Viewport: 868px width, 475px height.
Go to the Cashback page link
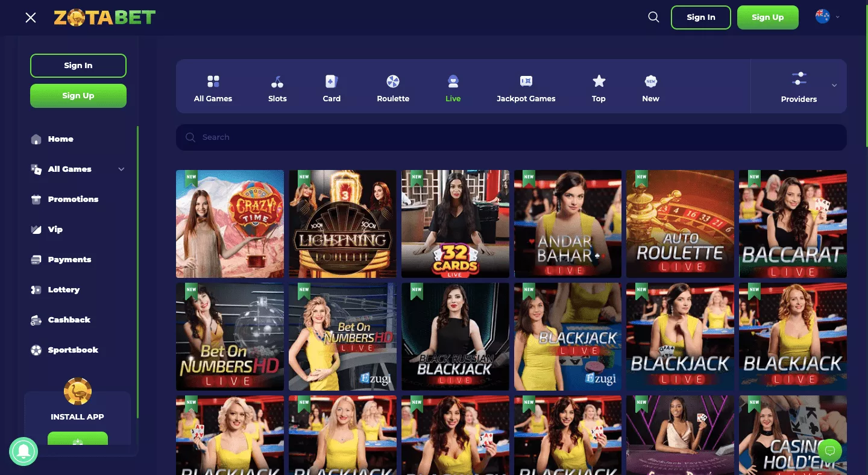tap(69, 320)
